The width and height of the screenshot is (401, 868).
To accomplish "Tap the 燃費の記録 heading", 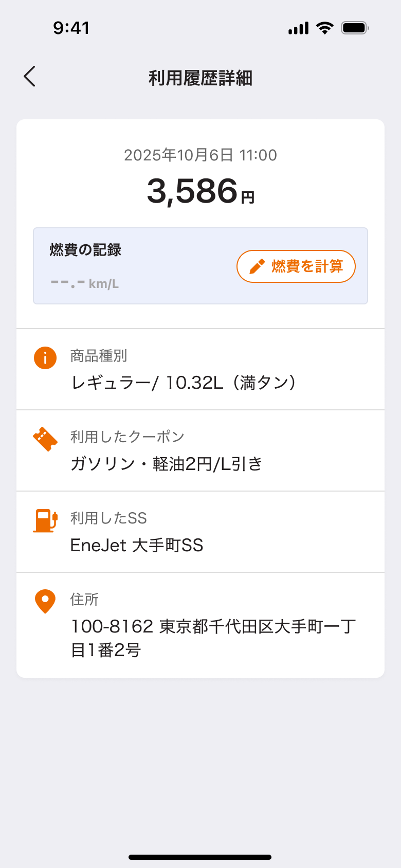I will pos(85,250).
